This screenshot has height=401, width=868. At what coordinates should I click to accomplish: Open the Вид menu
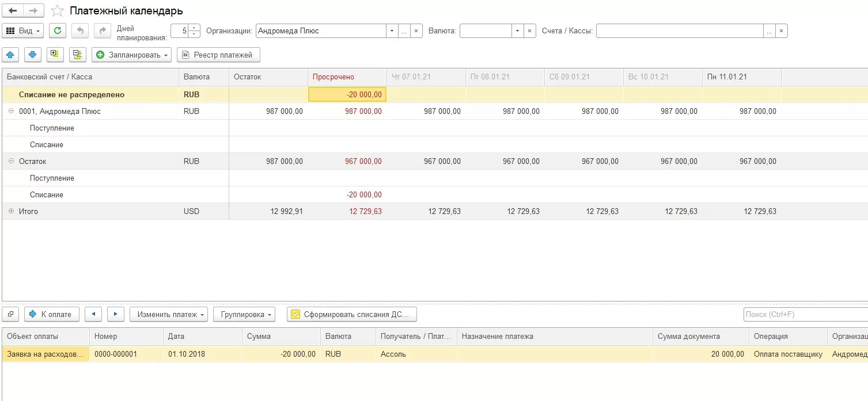pyautogui.click(x=23, y=31)
